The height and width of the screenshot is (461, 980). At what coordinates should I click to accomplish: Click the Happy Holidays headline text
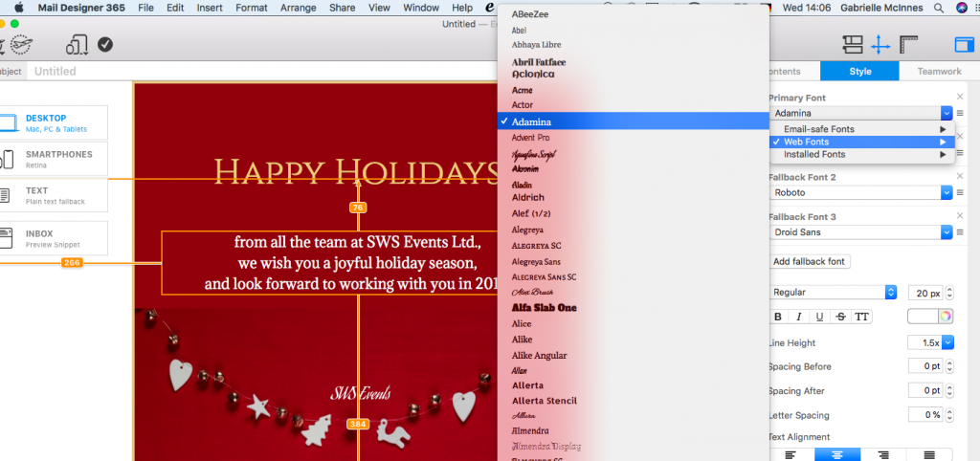(356, 172)
